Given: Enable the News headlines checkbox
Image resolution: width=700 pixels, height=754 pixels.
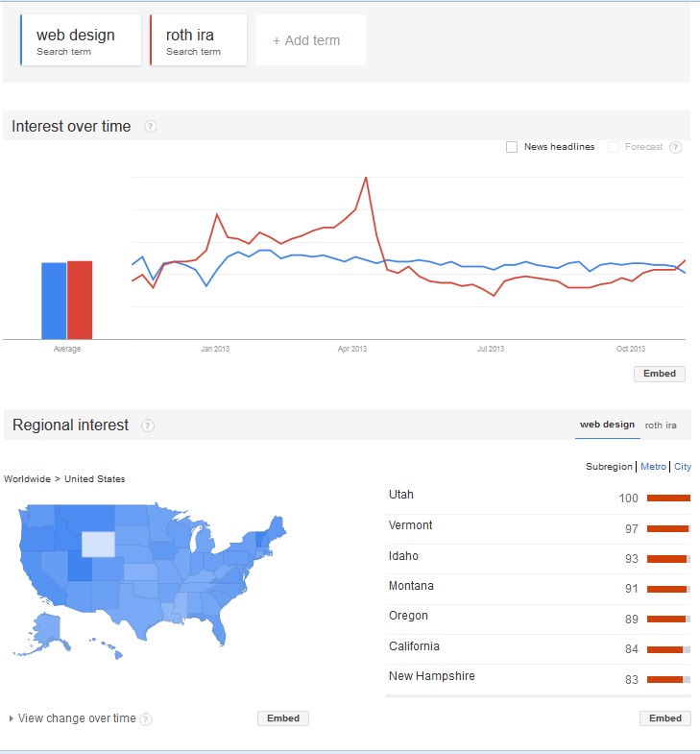Looking at the screenshot, I should click(x=512, y=147).
